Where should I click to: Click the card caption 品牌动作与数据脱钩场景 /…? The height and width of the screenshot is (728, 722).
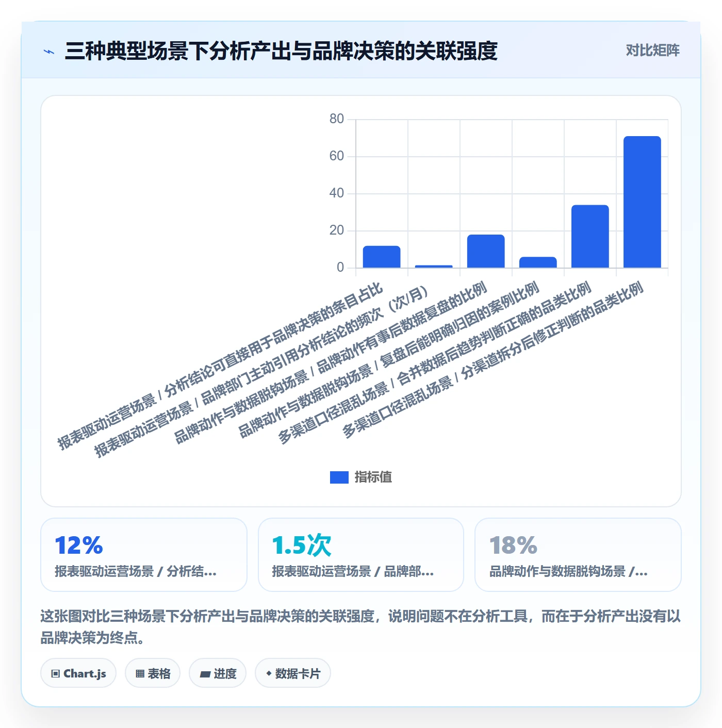coord(568,571)
